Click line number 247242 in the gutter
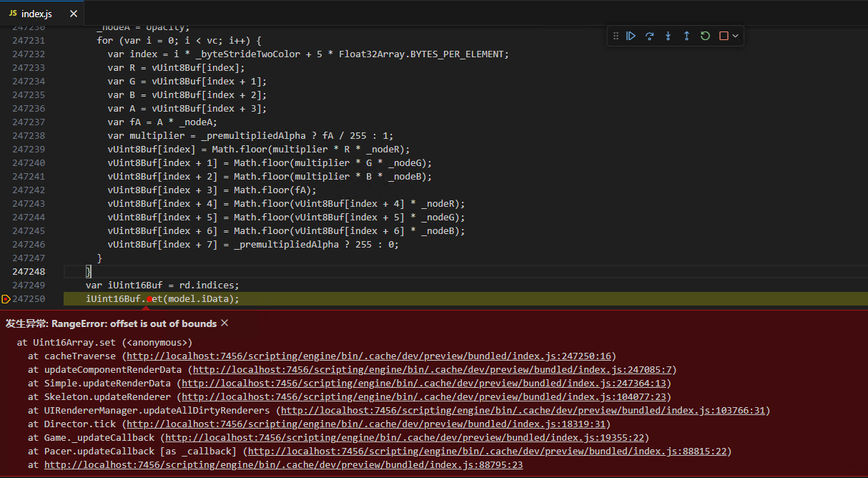The height and width of the screenshot is (478, 868). tap(29, 190)
